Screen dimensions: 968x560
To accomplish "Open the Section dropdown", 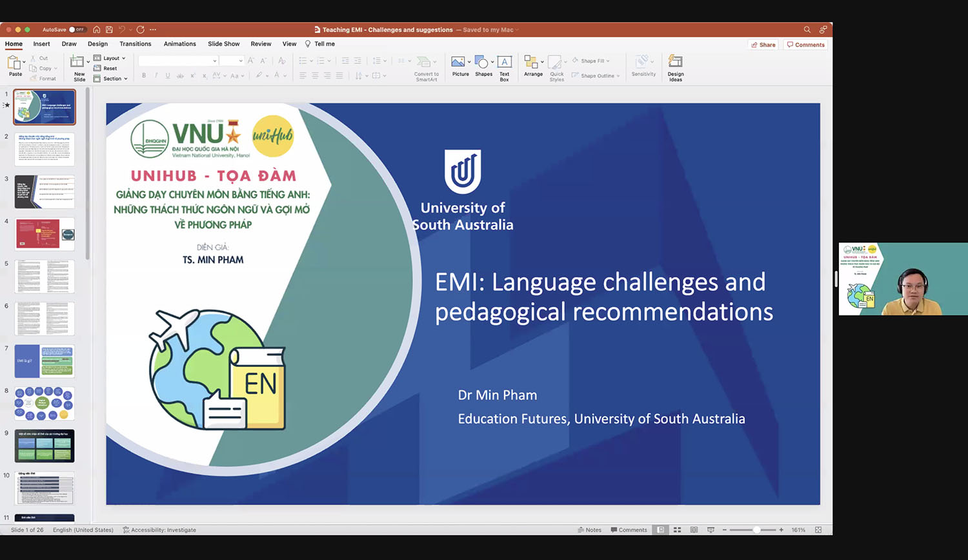I will (x=111, y=79).
